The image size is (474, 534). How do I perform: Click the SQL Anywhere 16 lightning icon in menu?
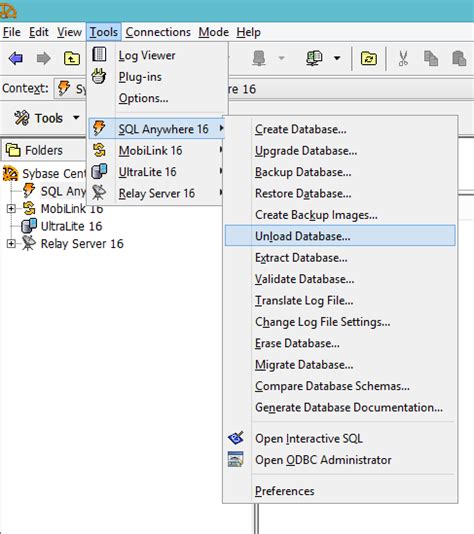tap(99, 128)
